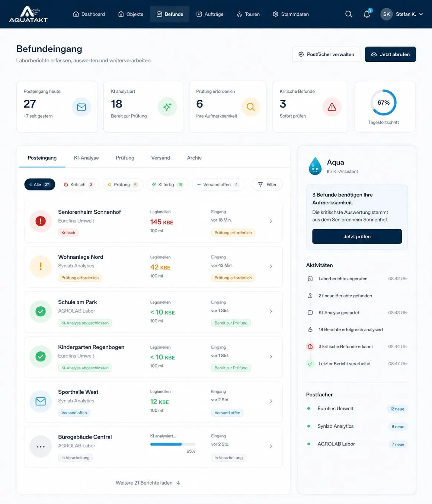Open Sporthalle West row chevron

click(x=271, y=401)
